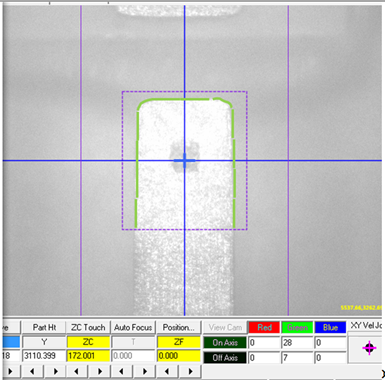The height and width of the screenshot is (380, 385).
Task: Toggle Off Axis lighting
Action: click(225, 357)
